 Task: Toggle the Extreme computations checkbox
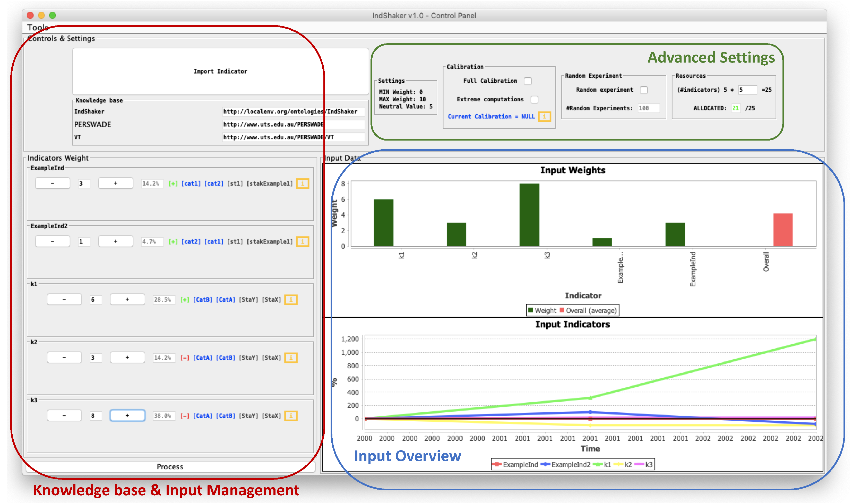point(534,100)
